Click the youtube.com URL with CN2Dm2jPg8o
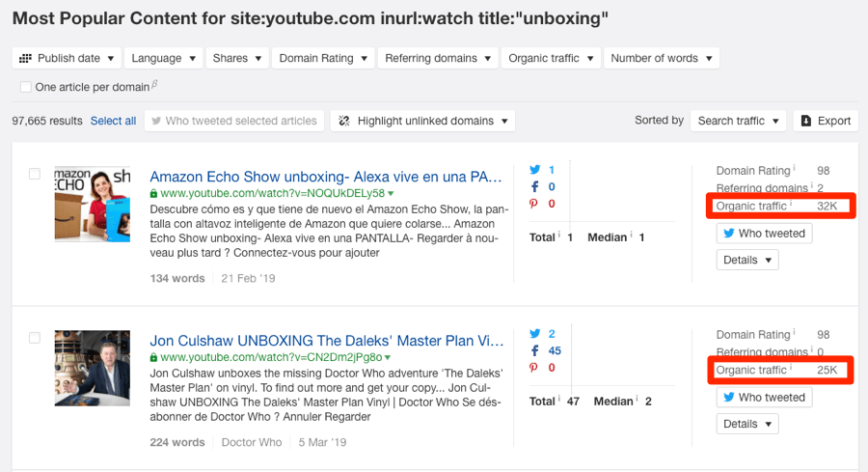 point(271,357)
